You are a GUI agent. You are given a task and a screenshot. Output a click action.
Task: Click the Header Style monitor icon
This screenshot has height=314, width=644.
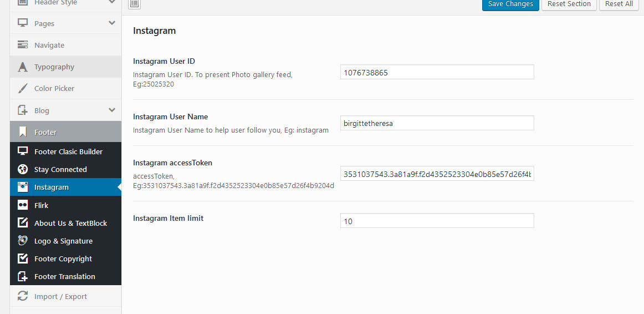tap(23, 2)
